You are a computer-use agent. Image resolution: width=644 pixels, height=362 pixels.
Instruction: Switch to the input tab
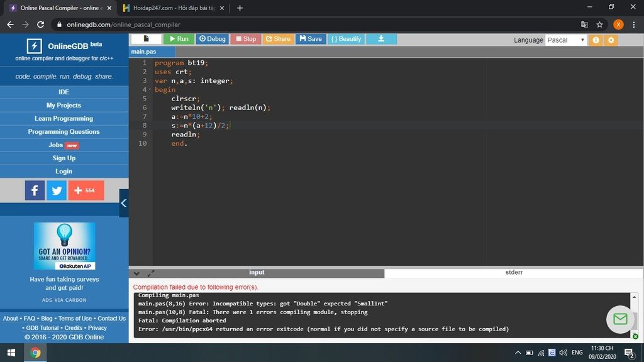coord(257,273)
